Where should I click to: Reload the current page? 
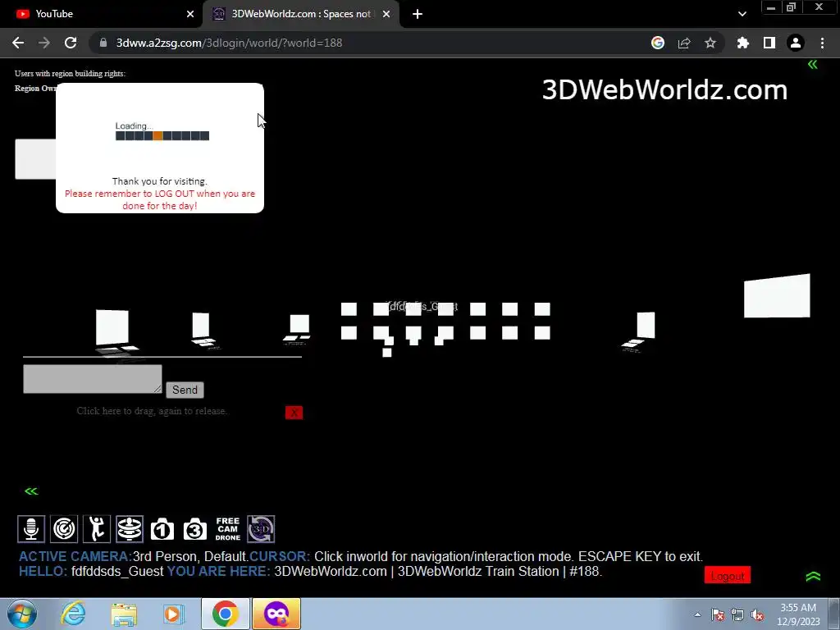click(71, 43)
